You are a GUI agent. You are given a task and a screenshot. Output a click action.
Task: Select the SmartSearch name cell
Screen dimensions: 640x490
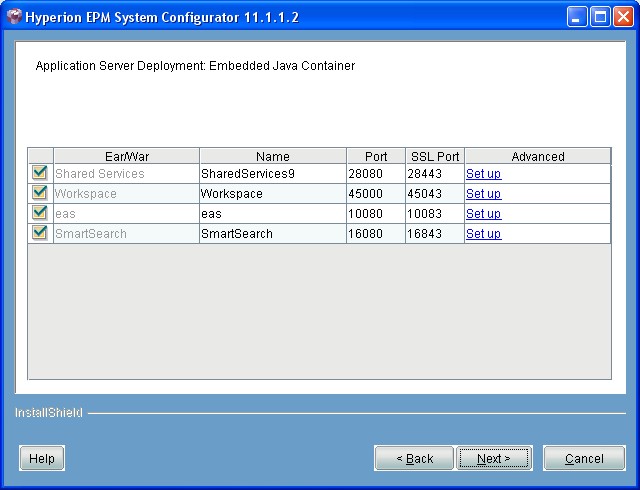(273, 234)
